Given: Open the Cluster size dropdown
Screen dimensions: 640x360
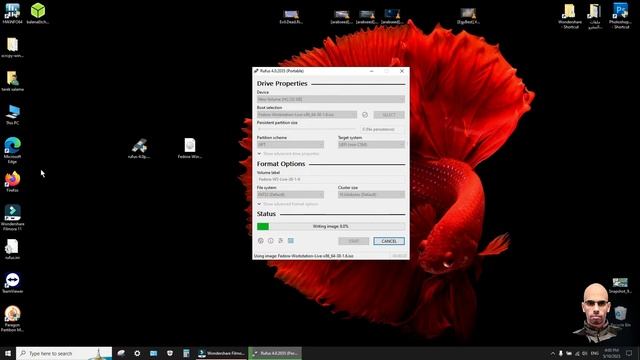Looking at the screenshot, I should (x=371, y=195).
